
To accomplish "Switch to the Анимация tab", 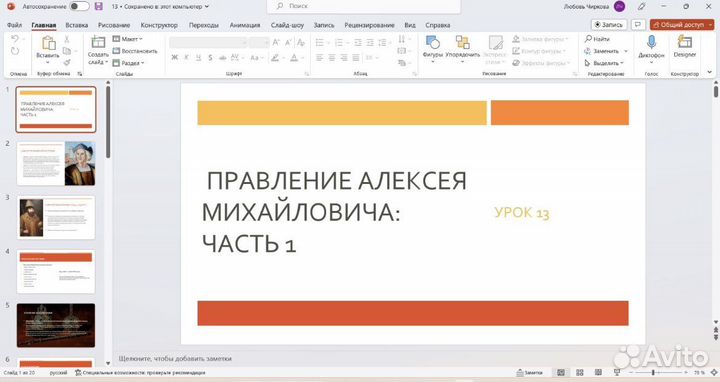I will (x=245, y=25).
